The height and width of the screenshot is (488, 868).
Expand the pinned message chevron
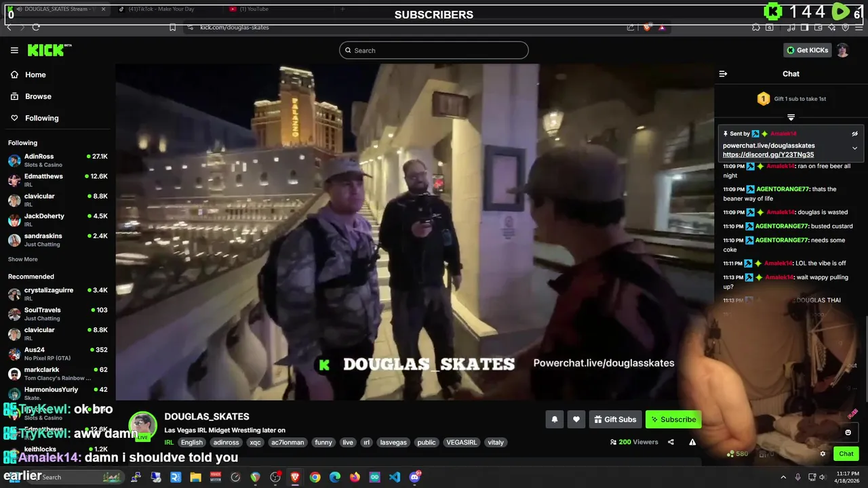[854, 148]
